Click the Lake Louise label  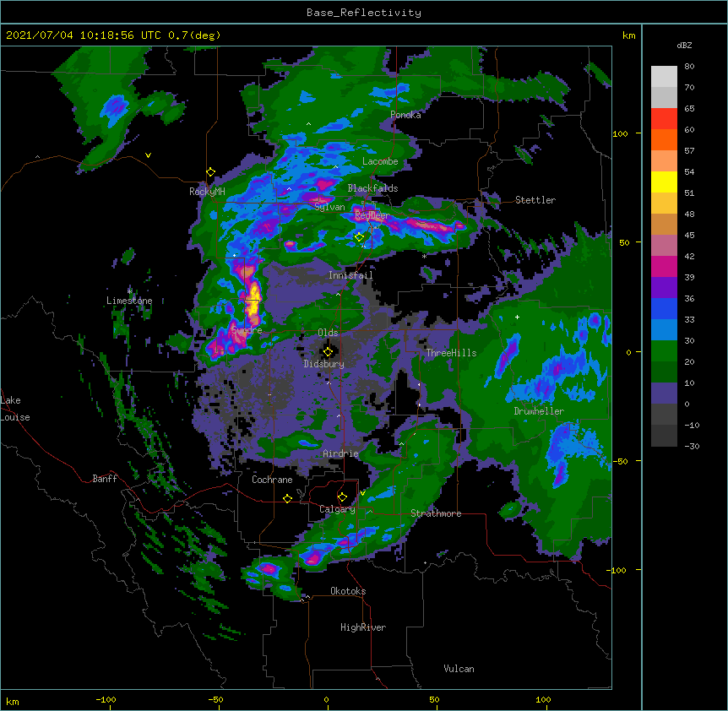[15, 409]
